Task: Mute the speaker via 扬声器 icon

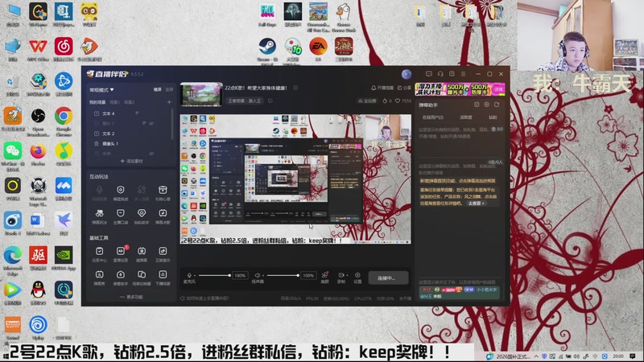Action: 257,275
